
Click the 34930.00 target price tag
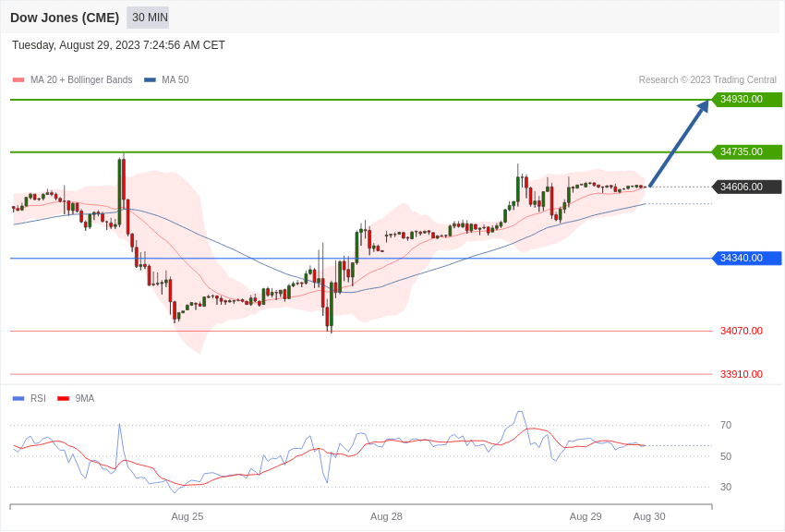747,100
